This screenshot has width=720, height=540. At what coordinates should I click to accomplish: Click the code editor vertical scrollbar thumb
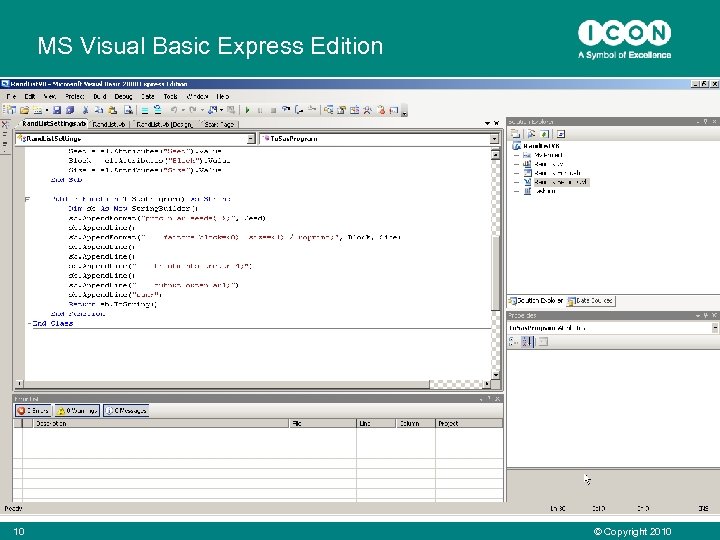495,271
